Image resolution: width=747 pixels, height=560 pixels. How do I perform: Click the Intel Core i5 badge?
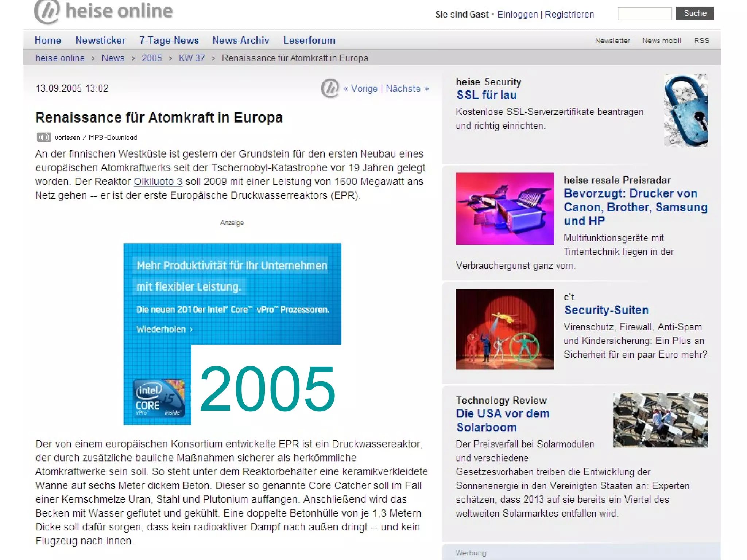pyautogui.click(x=159, y=398)
